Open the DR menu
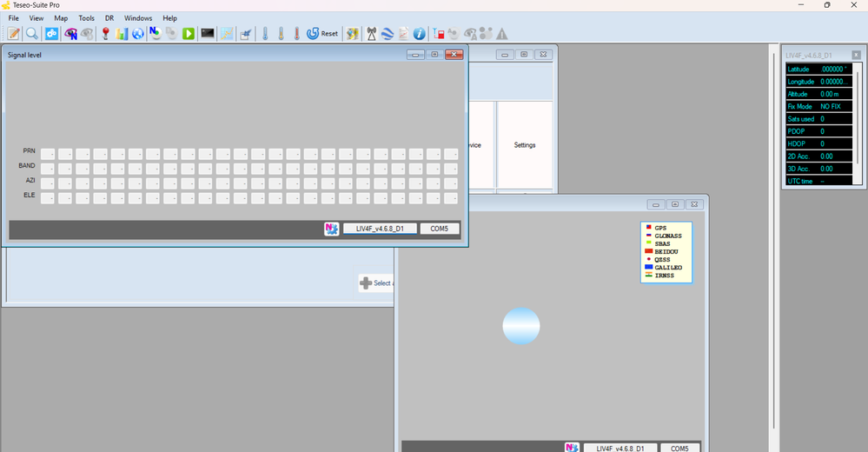This screenshot has width=868, height=452. [x=109, y=18]
